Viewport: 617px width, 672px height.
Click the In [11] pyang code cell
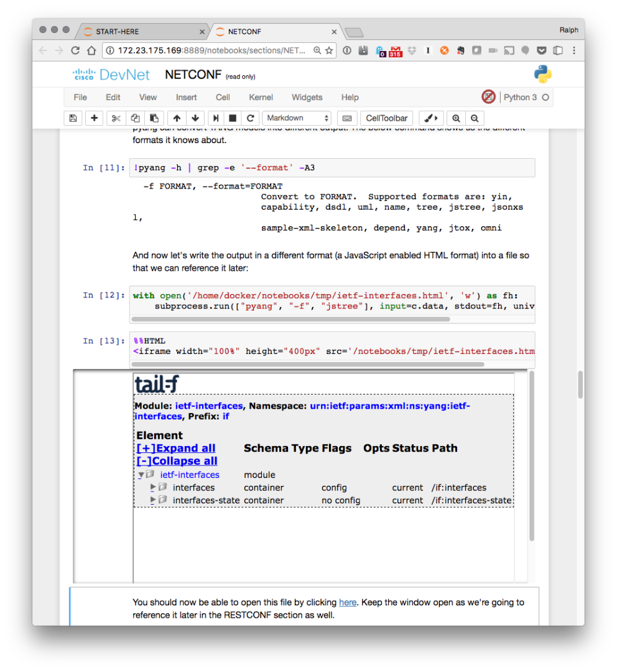click(x=332, y=167)
